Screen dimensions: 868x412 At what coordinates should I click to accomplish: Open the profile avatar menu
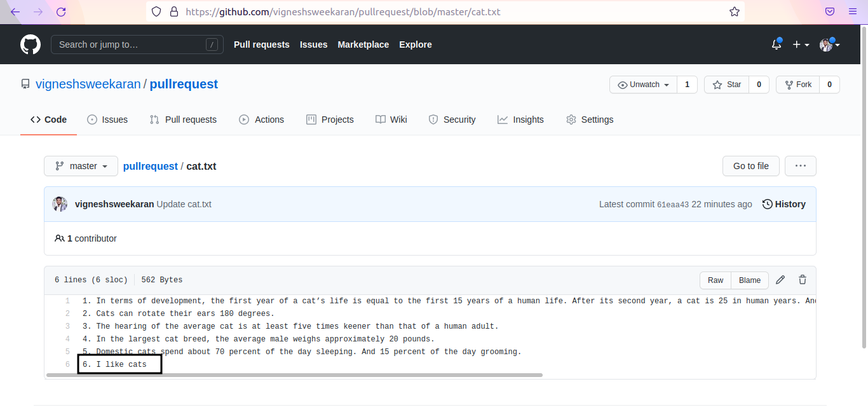(826, 45)
